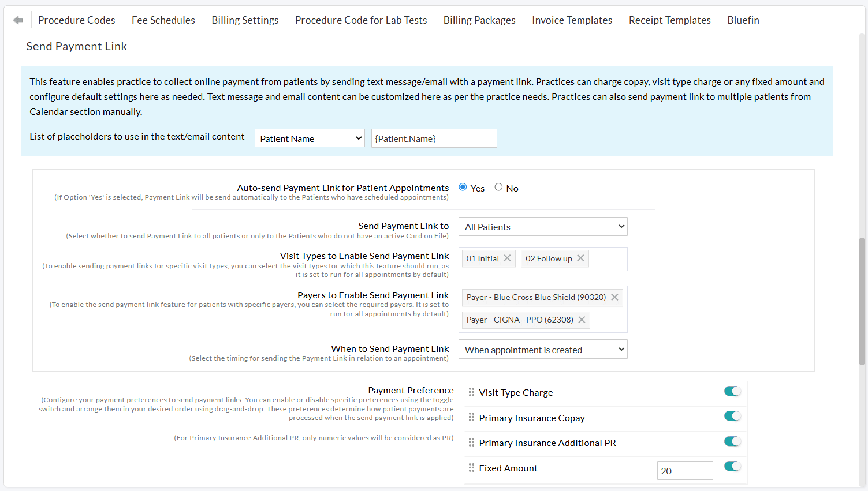Disable the Visit Type Charge toggle
Image resolution: width=868 pixels, height=491 pixels.
pos(732,391)
